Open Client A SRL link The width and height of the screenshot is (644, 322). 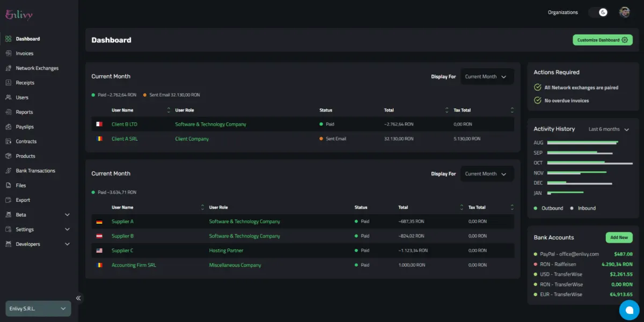pos(125,139)
